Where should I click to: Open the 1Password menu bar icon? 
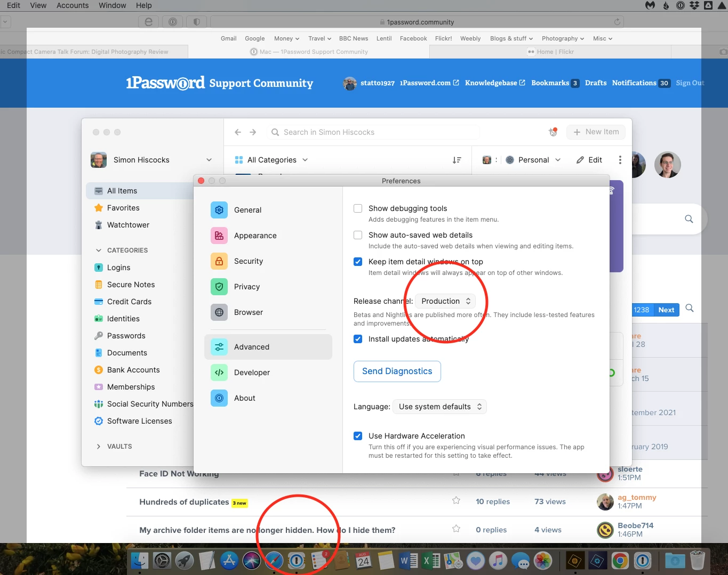pyautogui.click(x=681, y=5)
